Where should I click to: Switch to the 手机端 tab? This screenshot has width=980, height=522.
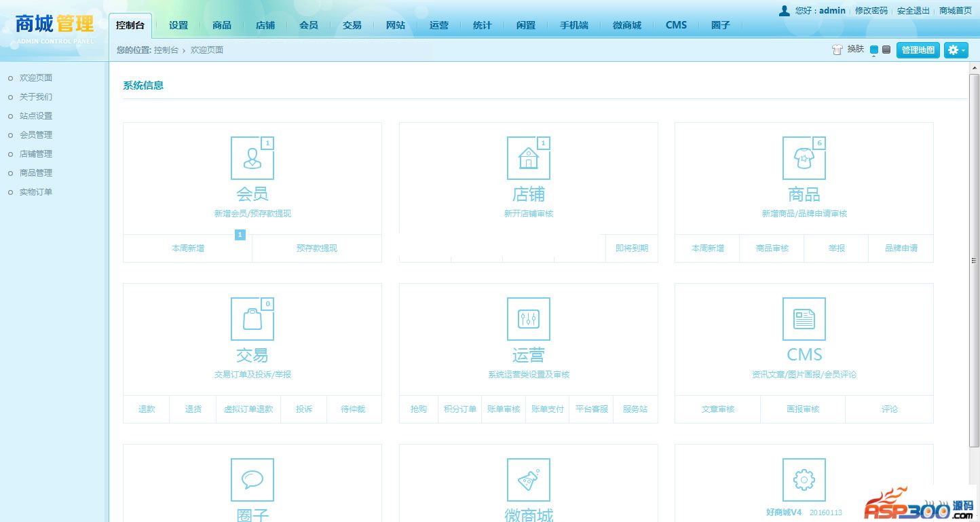573,24
